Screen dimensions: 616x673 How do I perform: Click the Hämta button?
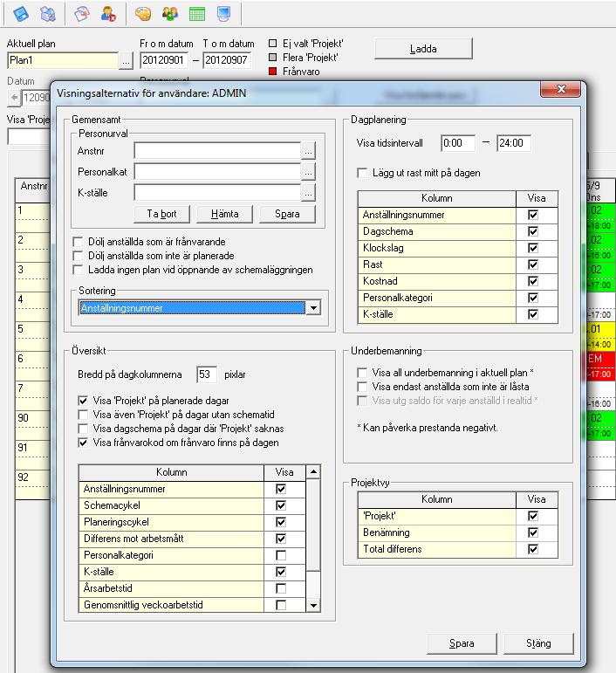[225, 214]
